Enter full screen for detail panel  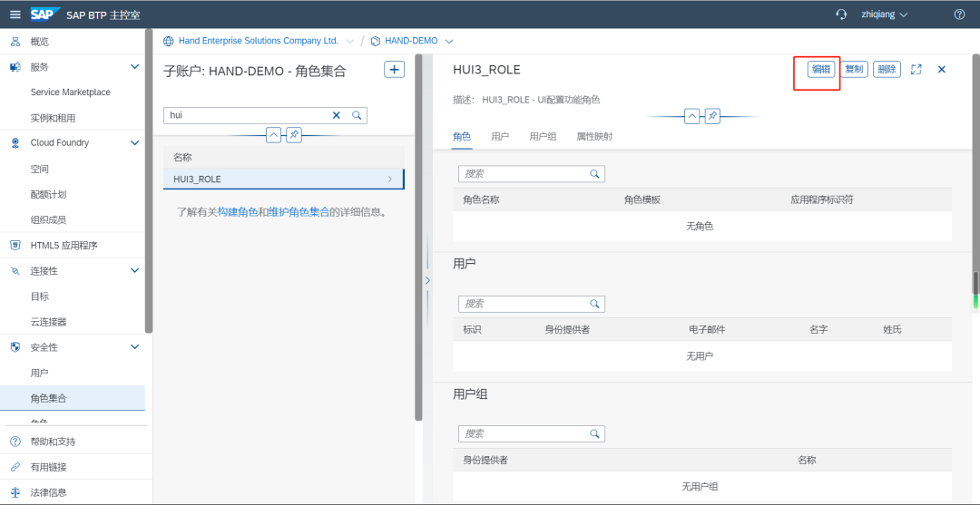[x=916, y=69]
